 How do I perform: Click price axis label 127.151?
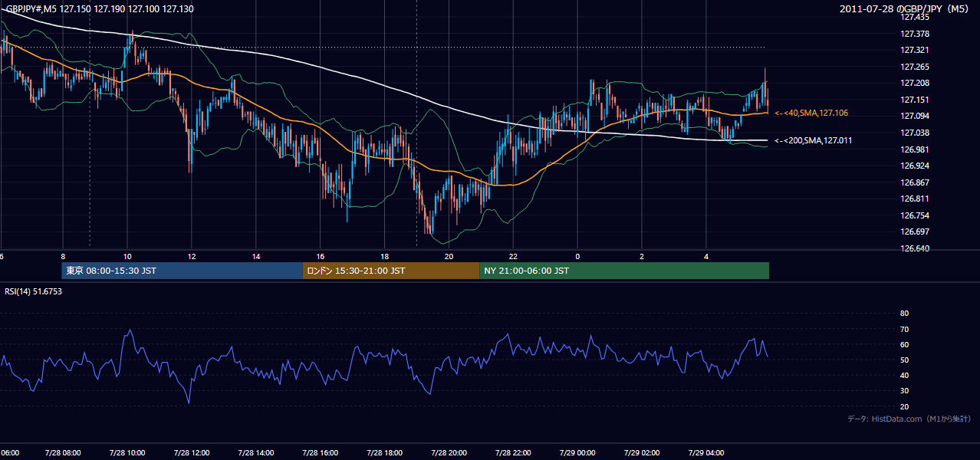click(x=914, y=100)
